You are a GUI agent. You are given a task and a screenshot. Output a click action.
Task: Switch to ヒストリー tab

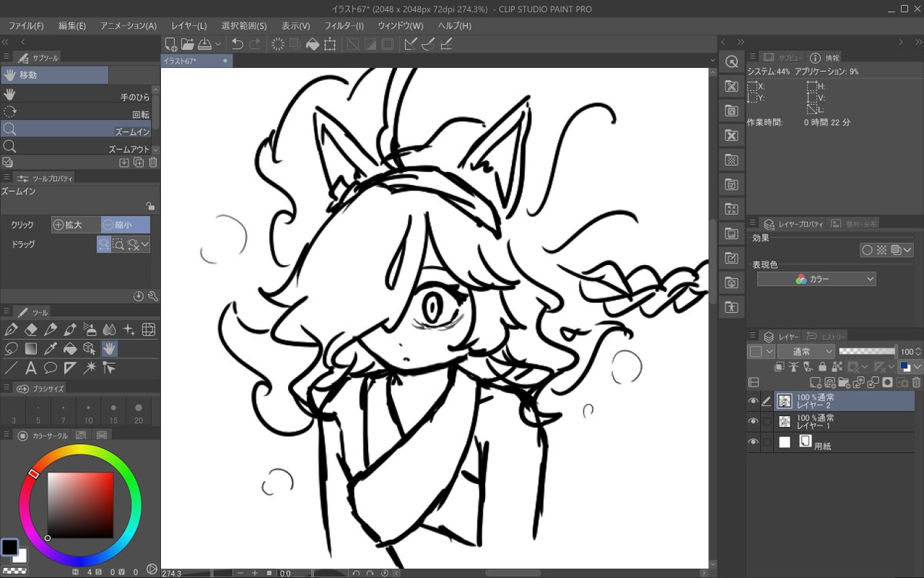[x=826, y=336]
